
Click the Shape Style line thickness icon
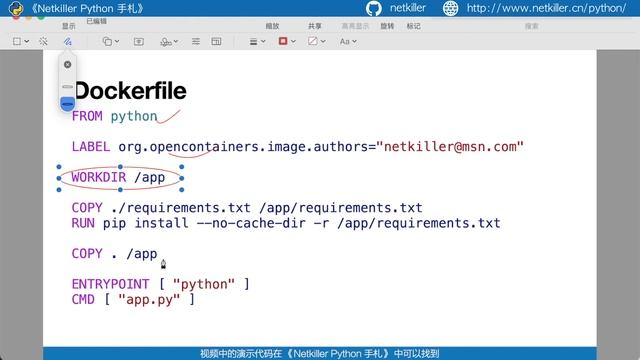(253, 42)
